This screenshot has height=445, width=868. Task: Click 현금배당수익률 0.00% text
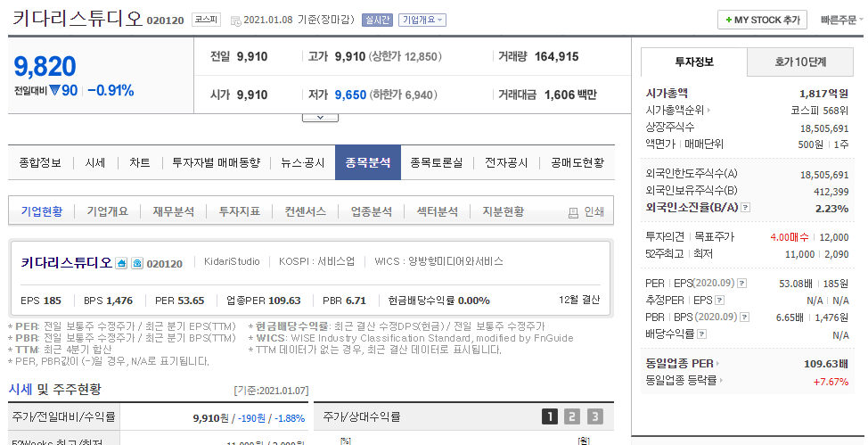click(x=439, y=301)
